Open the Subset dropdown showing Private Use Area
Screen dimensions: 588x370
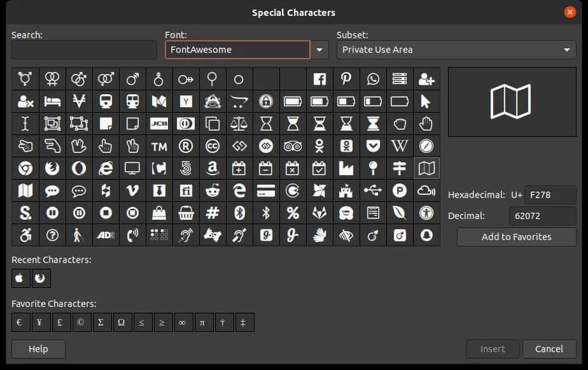pos(456,49)
